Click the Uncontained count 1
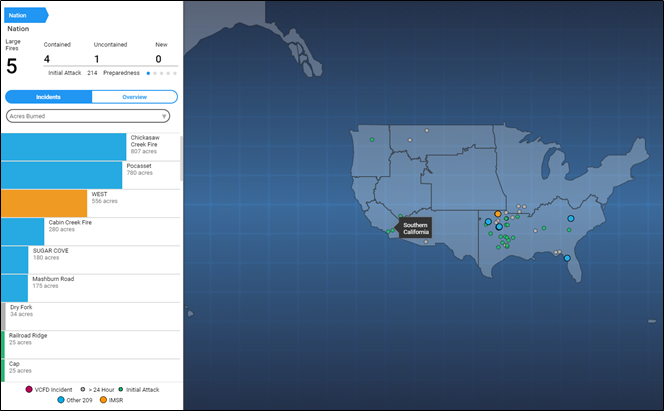The width and height of the screenshot is (664, 411). click(97, 59)
